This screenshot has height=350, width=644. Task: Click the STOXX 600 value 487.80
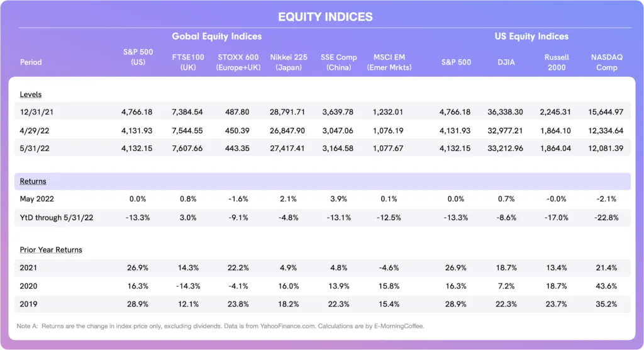click(237, 112)
